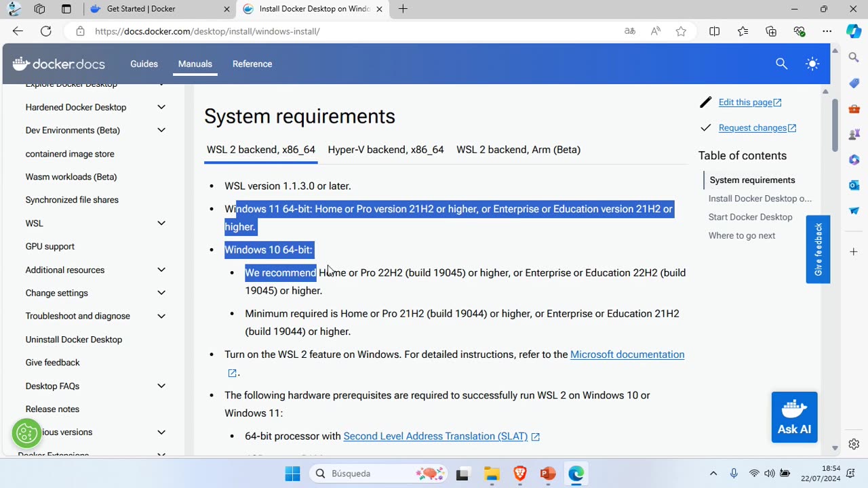Screen dimensions: 868x488
Task: Click the cookie preferences green icon
Action: [26, 434]
